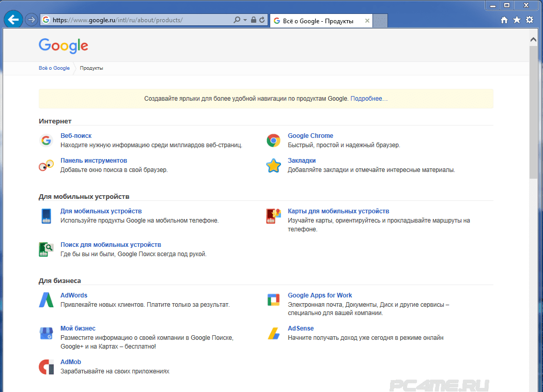This screenshot has width=543, height=392.
Task: Click the Веб-поиск Google G icon
Action: click(46, 140)
